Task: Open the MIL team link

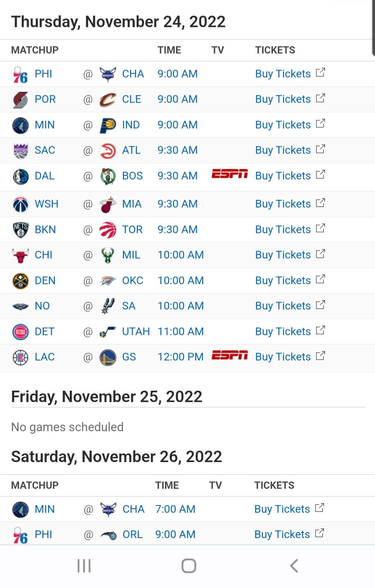Action: [131, 255]
